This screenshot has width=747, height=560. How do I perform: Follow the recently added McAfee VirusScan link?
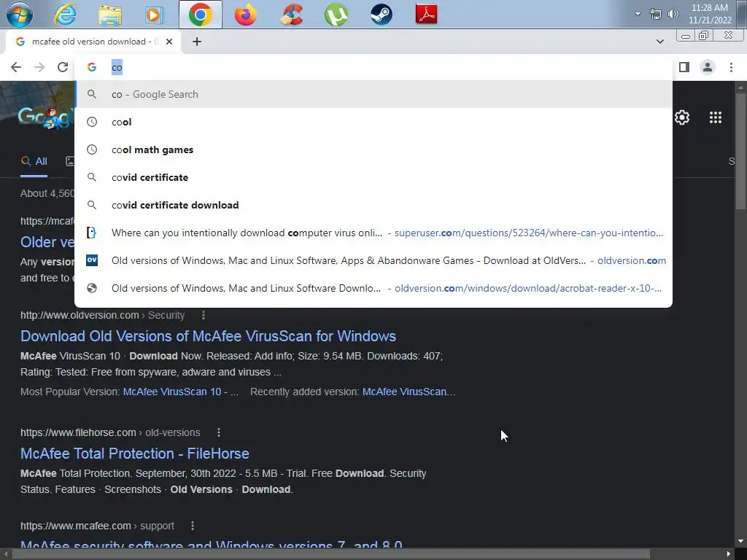point(409,392)
